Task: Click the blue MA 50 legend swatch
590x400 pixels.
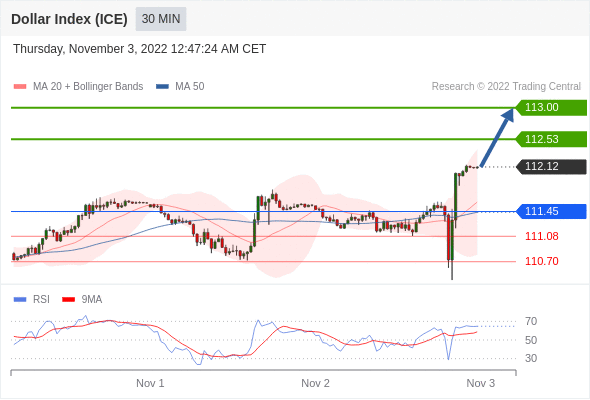Action: tap(162, 87)
